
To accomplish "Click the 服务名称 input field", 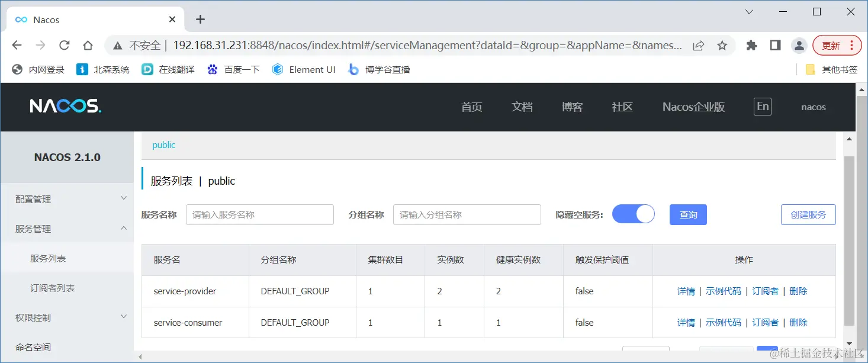I will click(x=260, y=214).
